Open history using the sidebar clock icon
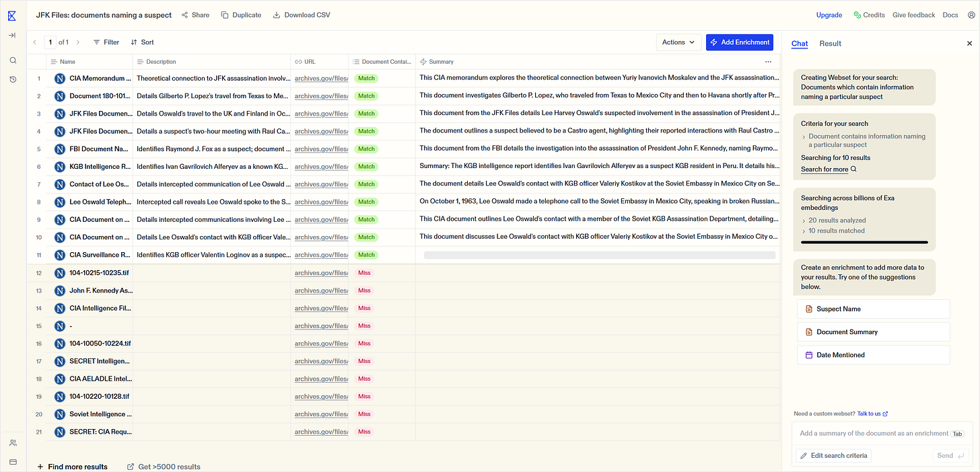 (13, 79)
